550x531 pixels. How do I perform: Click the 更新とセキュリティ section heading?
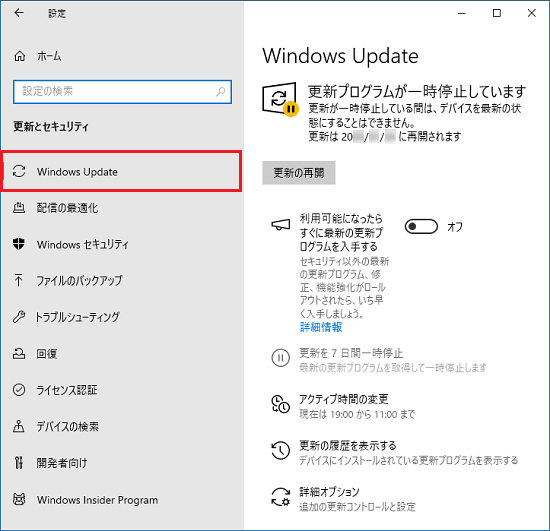tap(51, 126)
